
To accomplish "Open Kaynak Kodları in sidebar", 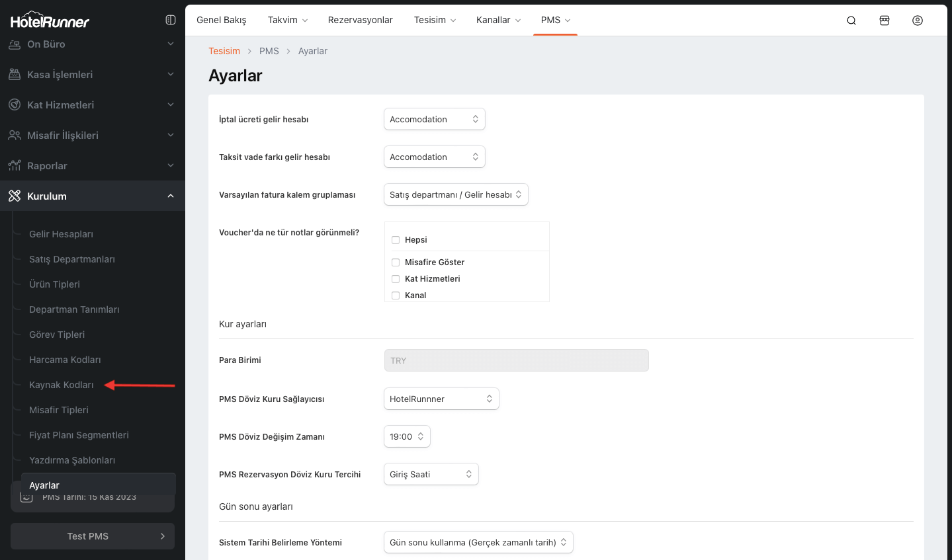I will pos(62,385).
